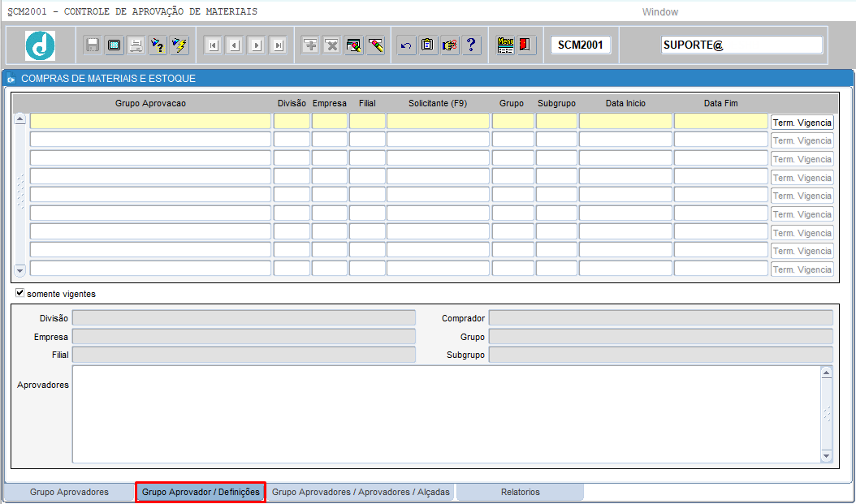856x504 pixels.
Task: Click the Clear record eraser icon
Action: [375, 45]
